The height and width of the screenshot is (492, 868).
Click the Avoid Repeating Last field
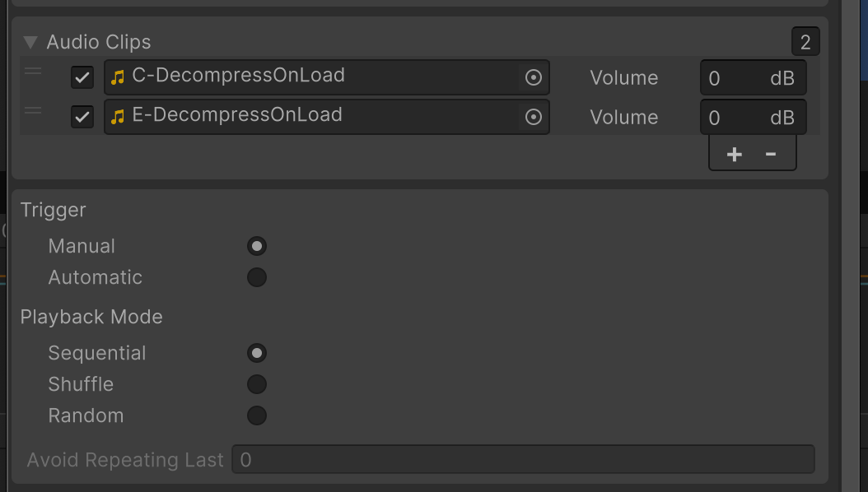pyautogui.click(x=523, y=460)
